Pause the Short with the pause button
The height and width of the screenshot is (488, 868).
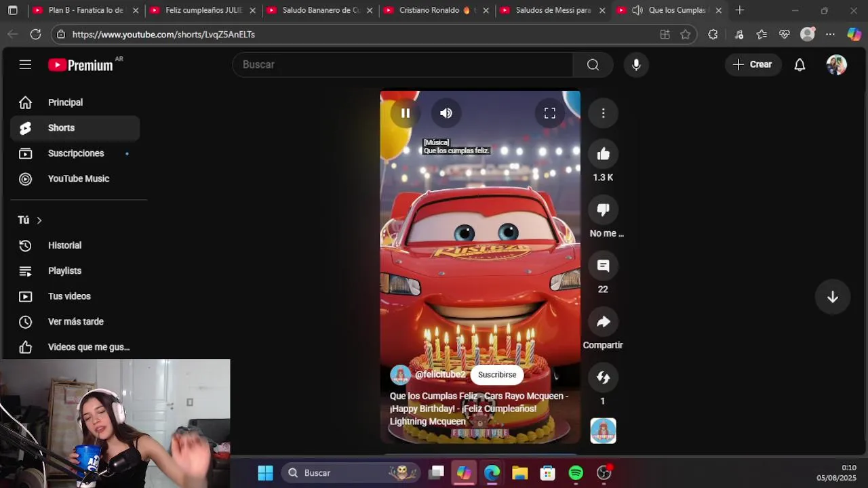[x=405, y=113]
